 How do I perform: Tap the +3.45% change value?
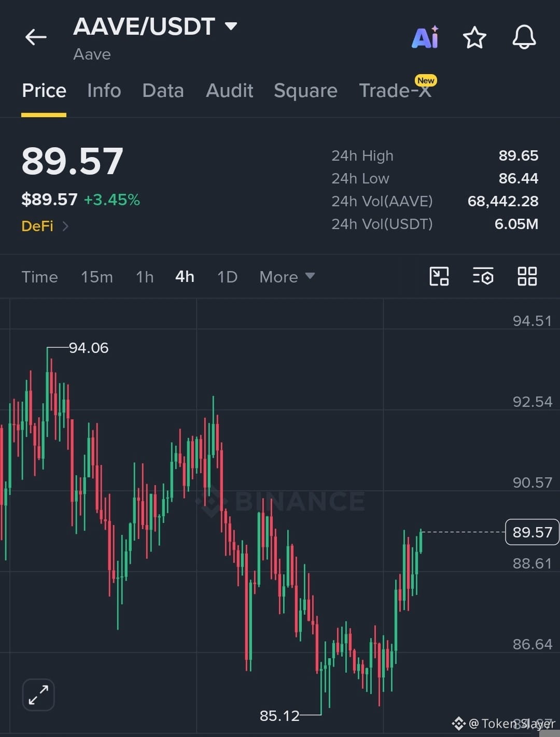click(x=112, y=200)
